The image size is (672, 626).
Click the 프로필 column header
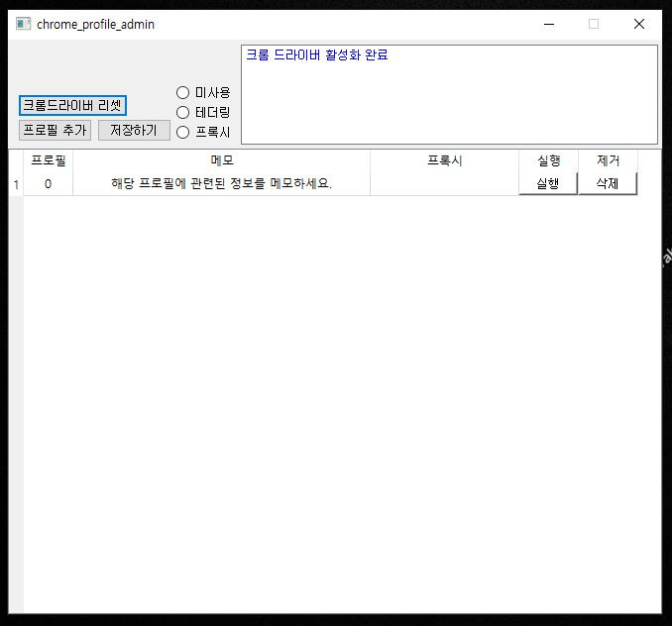tap(48, 160)
